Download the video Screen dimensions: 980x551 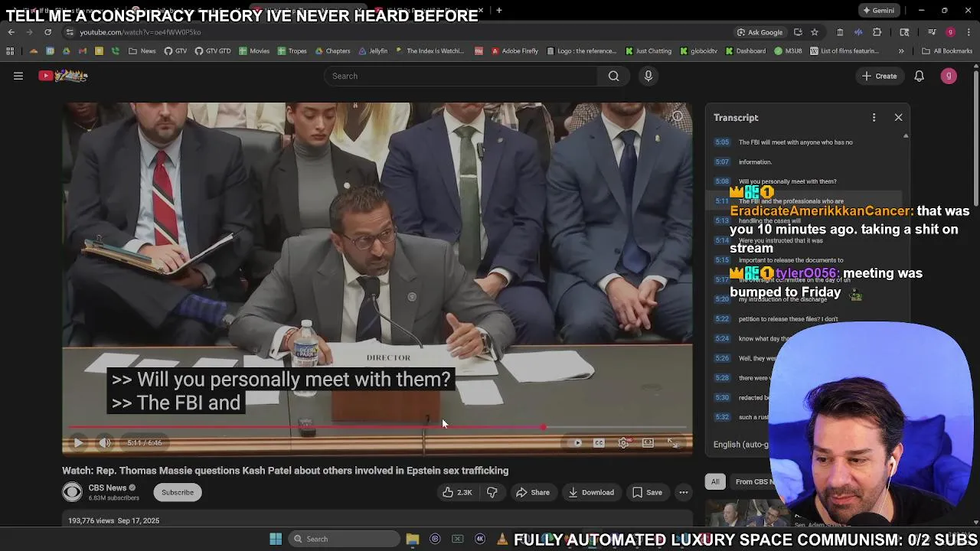(591, 492)
